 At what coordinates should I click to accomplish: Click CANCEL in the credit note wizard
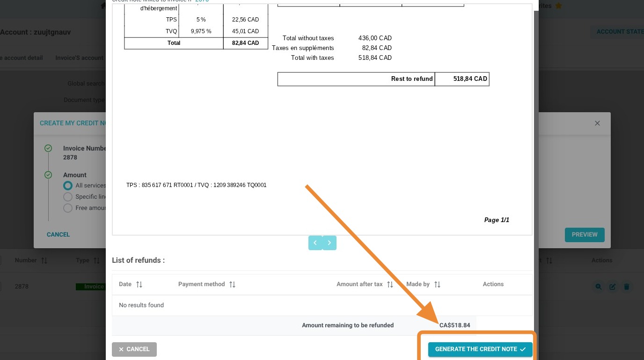(x=59, y=235)
